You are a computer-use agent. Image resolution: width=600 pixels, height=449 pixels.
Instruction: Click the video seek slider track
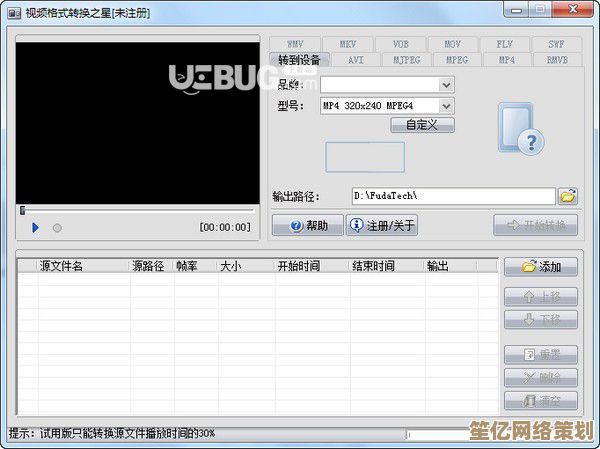point(137,210)
